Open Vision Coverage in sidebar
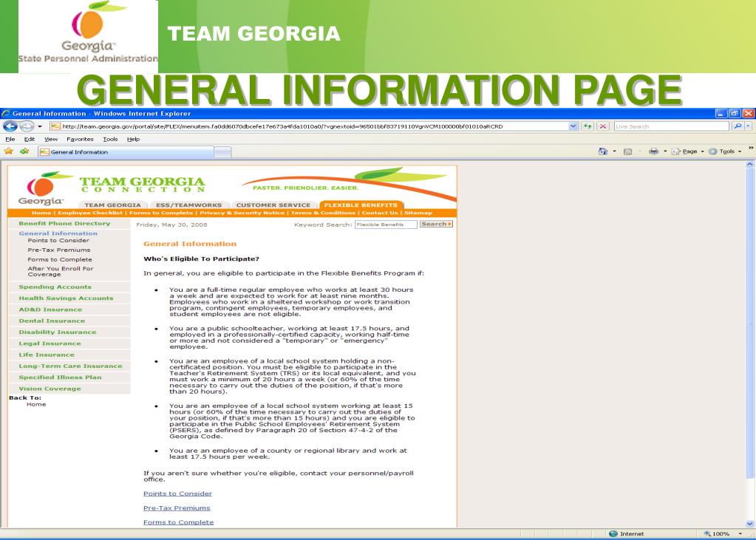This screenshot has width=756, height=540. coord(50,389)
